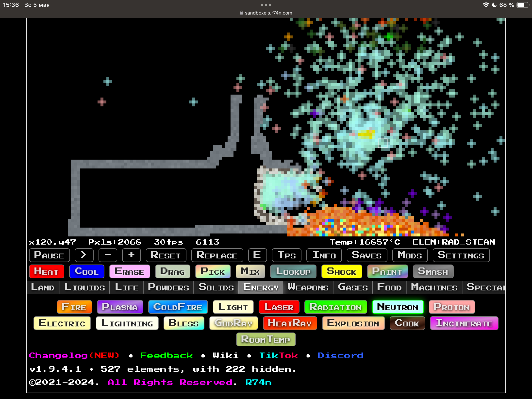Screen dimensions: 532x399
Task: Select the Plasma element
Action: (x=120, y=307)
